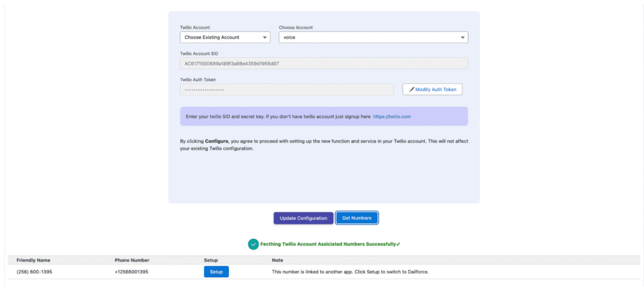Screen dimensions: 644x291
Task: Open the https://twilio.com signup link
Action: click(392, 117)
